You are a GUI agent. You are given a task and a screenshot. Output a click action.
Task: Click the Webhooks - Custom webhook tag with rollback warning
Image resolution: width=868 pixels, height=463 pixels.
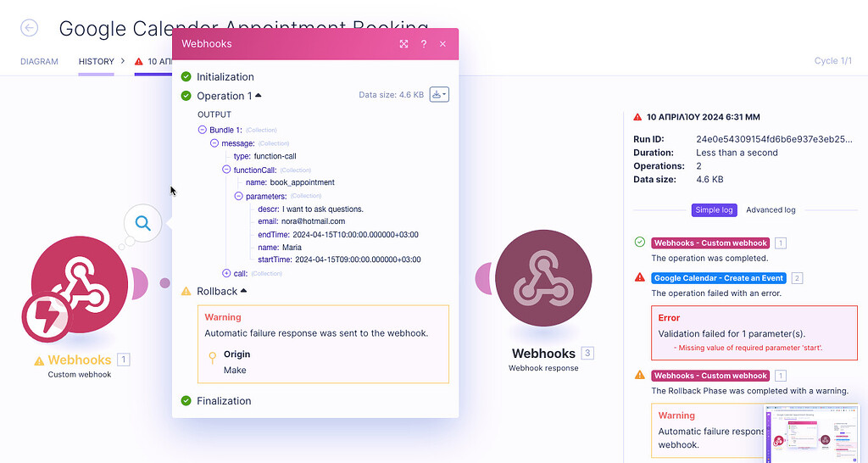coord(710,376)
